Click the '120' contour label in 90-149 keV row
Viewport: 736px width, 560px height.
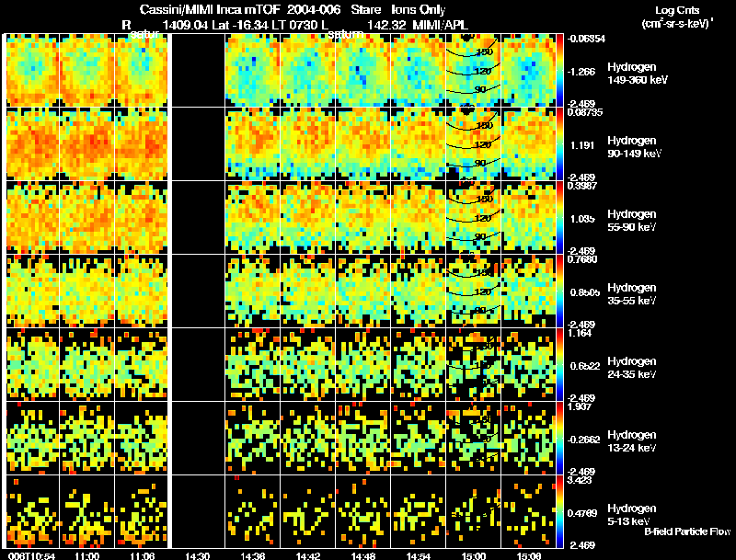[484, 145]
